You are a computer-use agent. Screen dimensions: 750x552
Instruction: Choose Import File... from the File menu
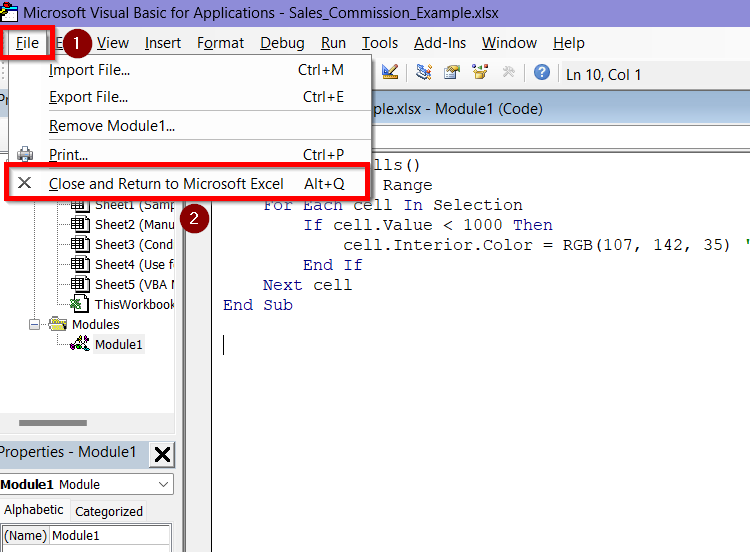[190, 70]
